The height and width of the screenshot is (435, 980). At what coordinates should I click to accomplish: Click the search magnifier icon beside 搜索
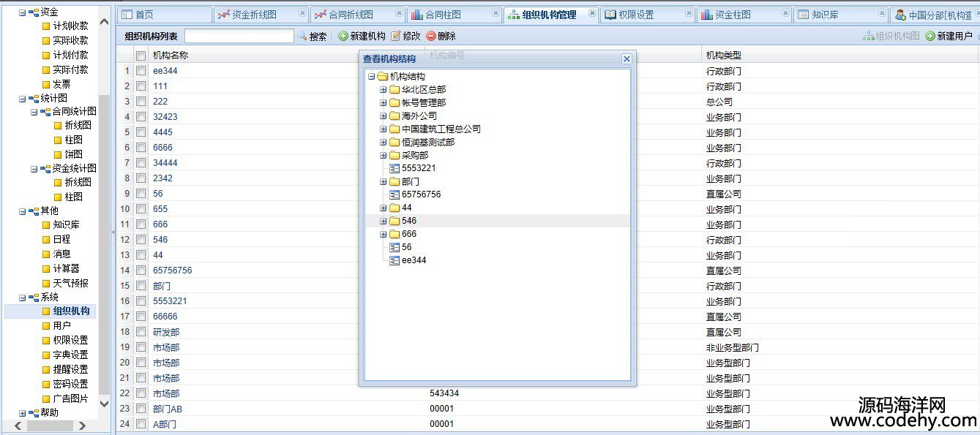click(302, 36)
